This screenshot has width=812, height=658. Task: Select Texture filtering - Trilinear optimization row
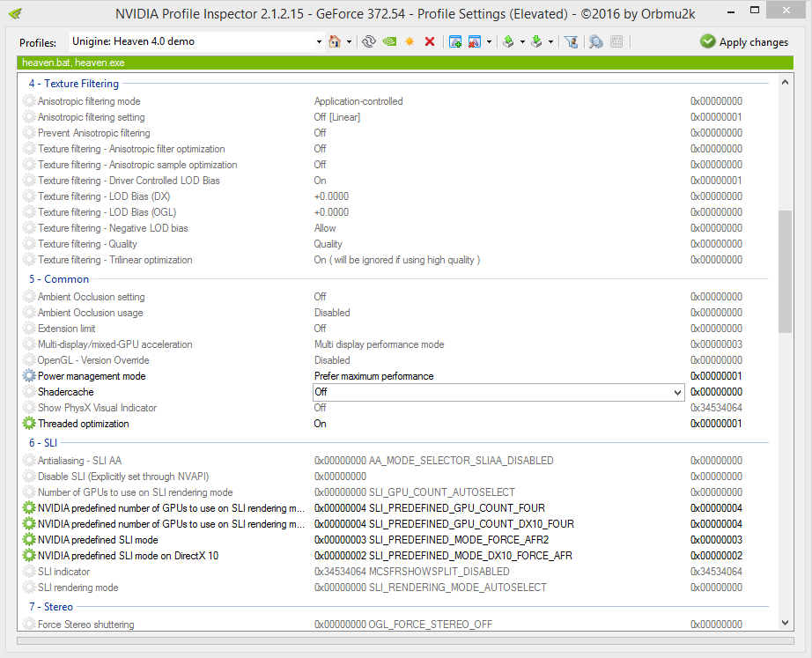[x=115, y=260]
